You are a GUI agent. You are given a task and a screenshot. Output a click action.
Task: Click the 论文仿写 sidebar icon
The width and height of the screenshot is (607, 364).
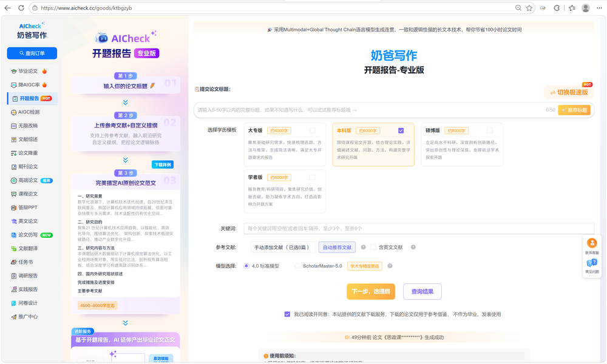pyautogui.click(x=13, y=235)
